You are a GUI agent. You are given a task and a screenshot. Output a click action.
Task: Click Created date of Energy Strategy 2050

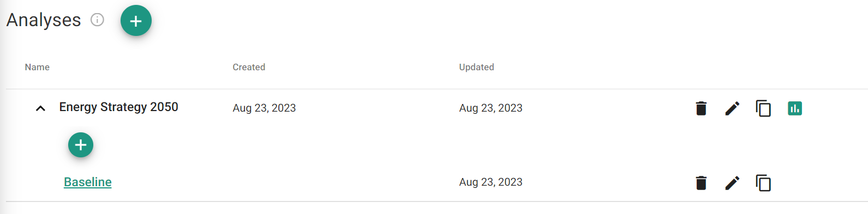[264, 108]
